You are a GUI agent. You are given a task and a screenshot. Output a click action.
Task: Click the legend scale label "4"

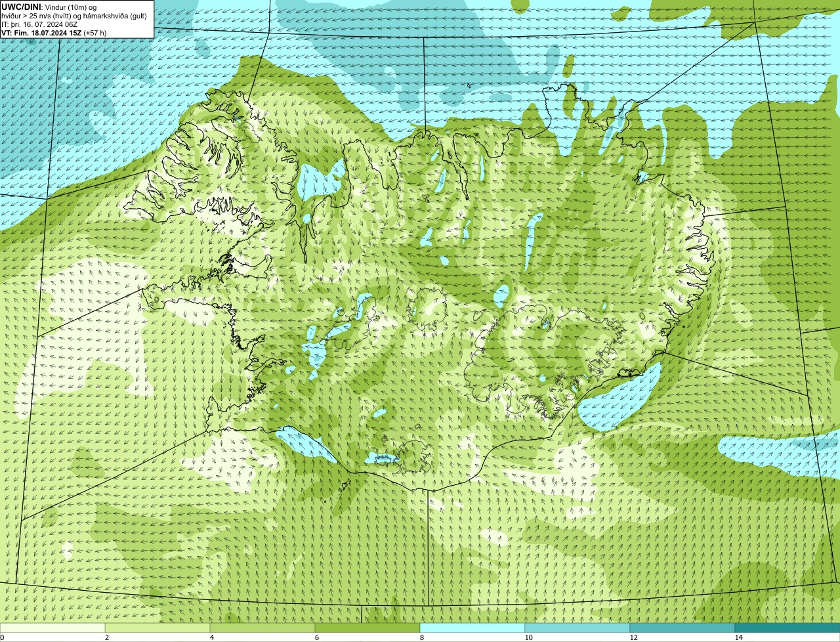(x=211, y=637)
